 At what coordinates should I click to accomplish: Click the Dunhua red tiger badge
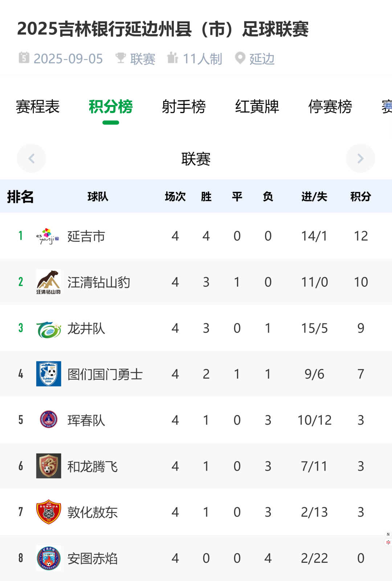48,512
